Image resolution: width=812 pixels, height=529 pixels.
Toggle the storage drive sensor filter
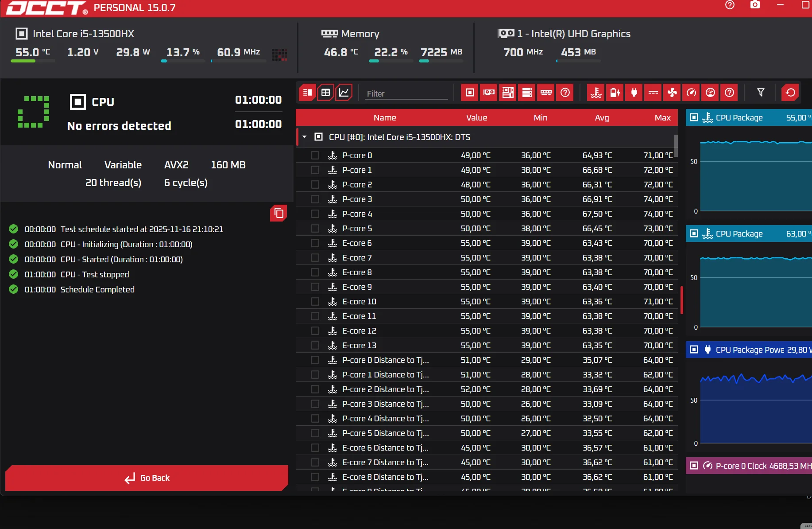tap(527, 93)
